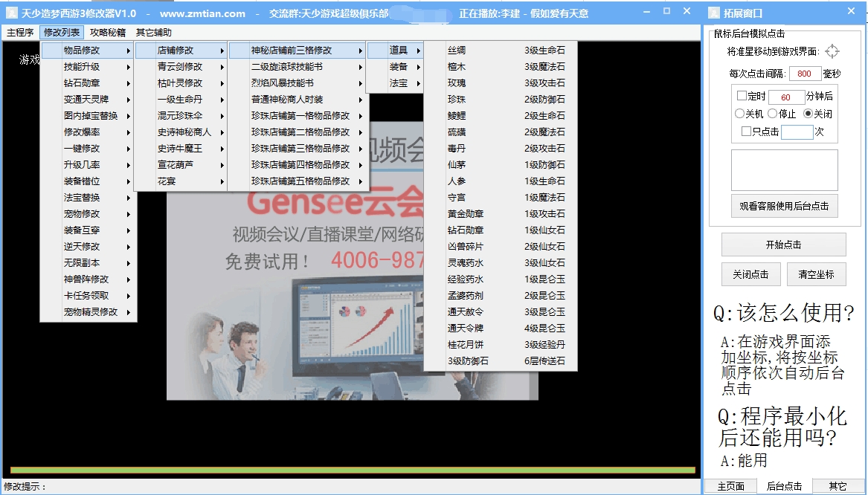Click the crosshair aiming icon

tap(832, 51)
